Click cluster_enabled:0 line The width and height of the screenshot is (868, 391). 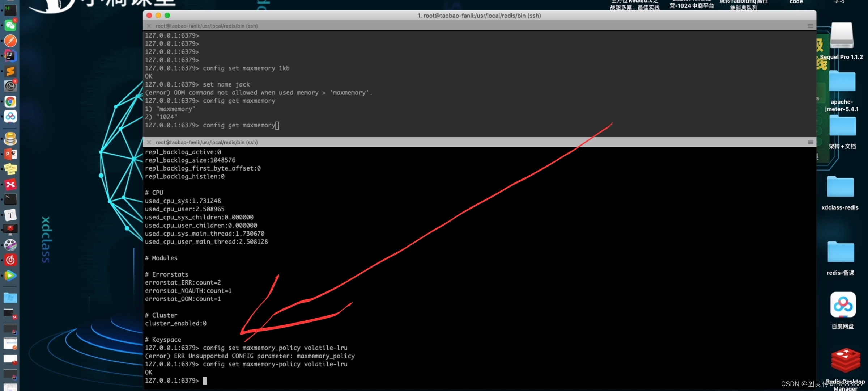tap(176, 323)
